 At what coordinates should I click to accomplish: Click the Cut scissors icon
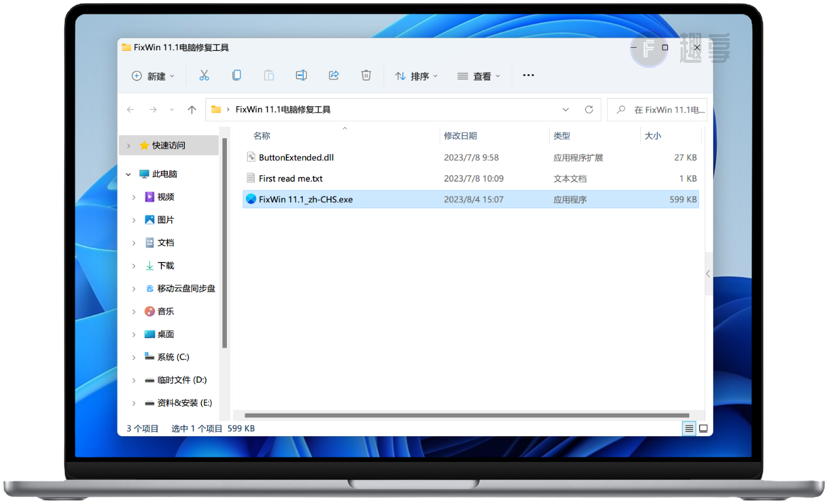pos(204,75)
